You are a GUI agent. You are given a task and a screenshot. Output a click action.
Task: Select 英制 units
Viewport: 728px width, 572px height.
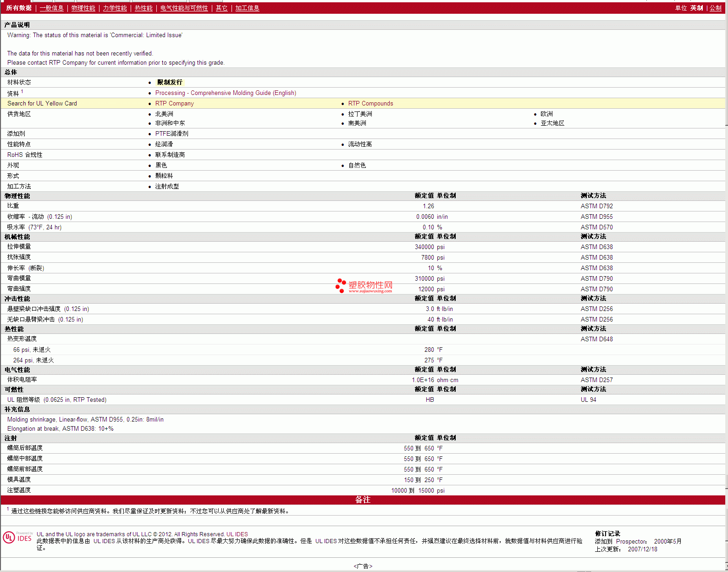(696, 8)
